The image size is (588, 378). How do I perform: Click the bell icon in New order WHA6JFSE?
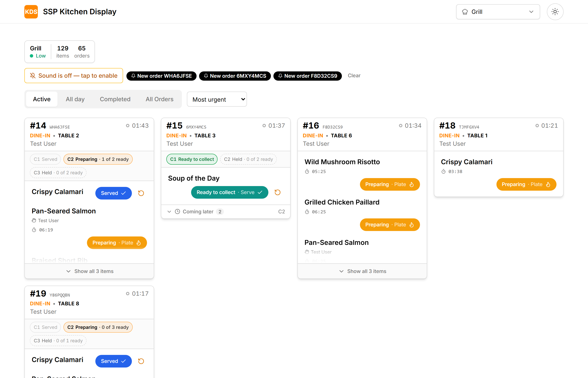tap(133, 76)
